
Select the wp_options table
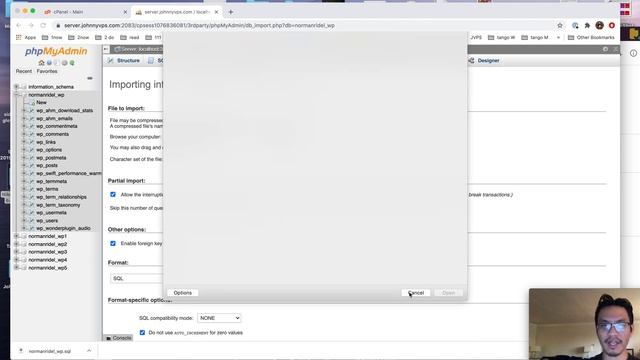pos(49,150)
